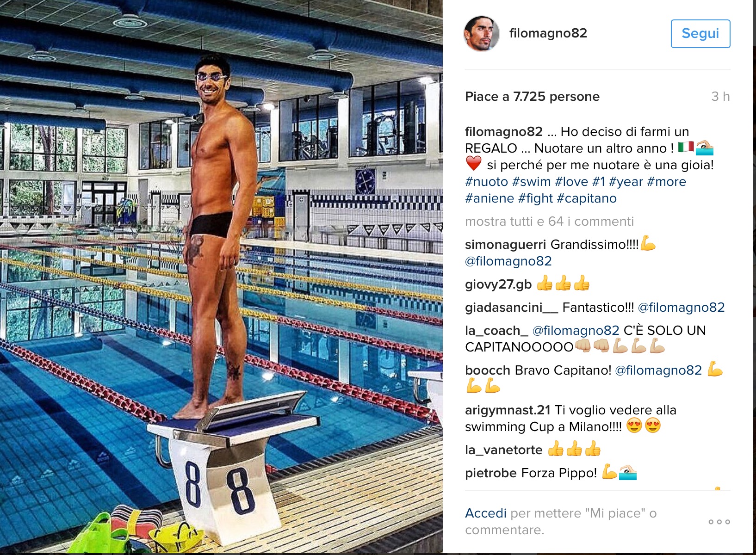Open the #capitano hashtag

click(587, 198)
